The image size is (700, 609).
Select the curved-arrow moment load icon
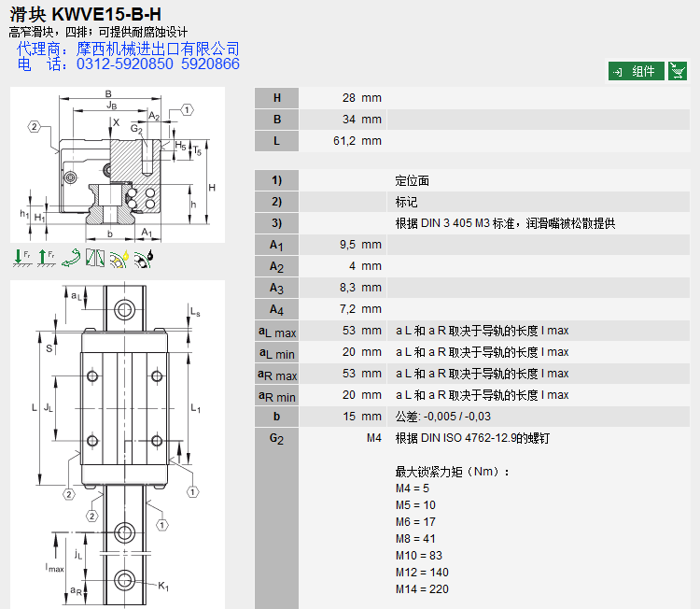[x=71, y=258]
